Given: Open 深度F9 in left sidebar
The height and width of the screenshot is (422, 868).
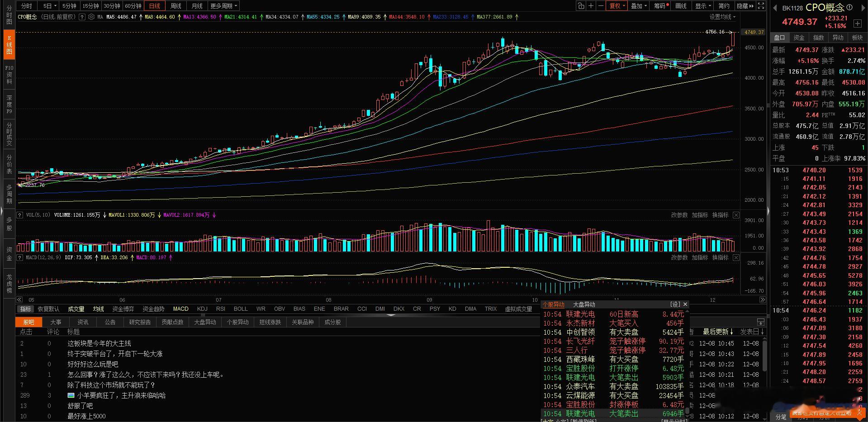Looking at the screenshot, I should point(9,104).
